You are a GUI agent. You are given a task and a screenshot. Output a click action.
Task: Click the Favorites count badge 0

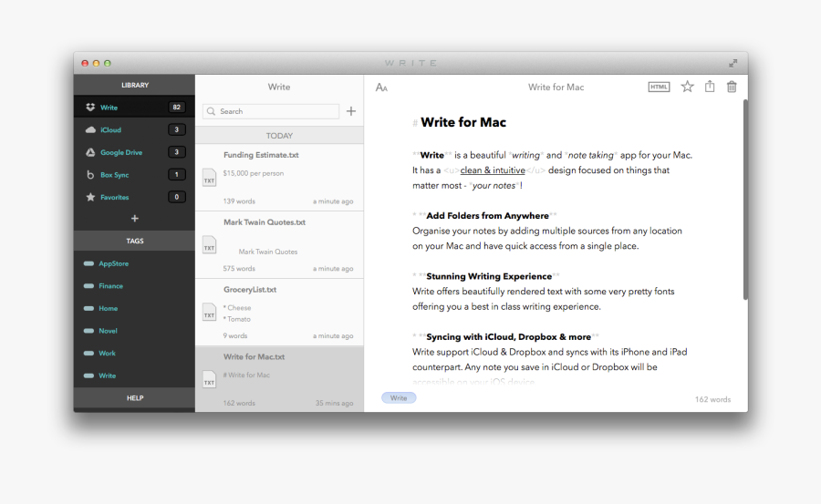pyautogui.click(x=176, y=197)
